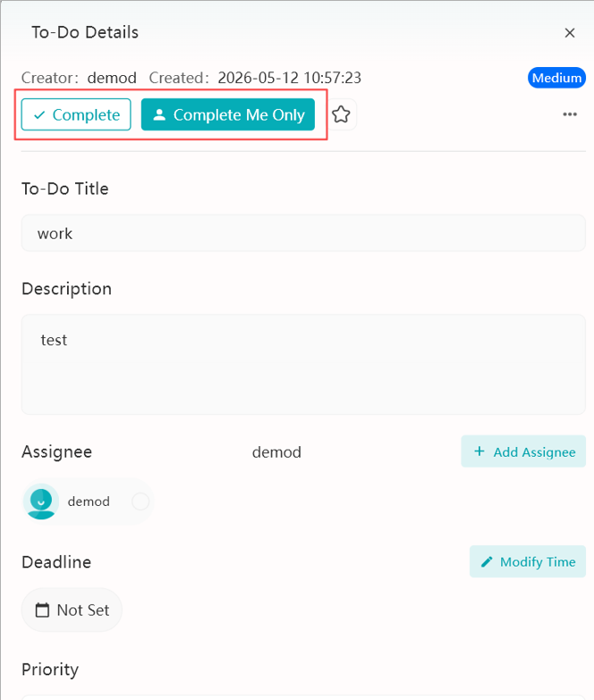Click the Add Assignee button
The image size is (594, 700).
[x=523, y=451]
